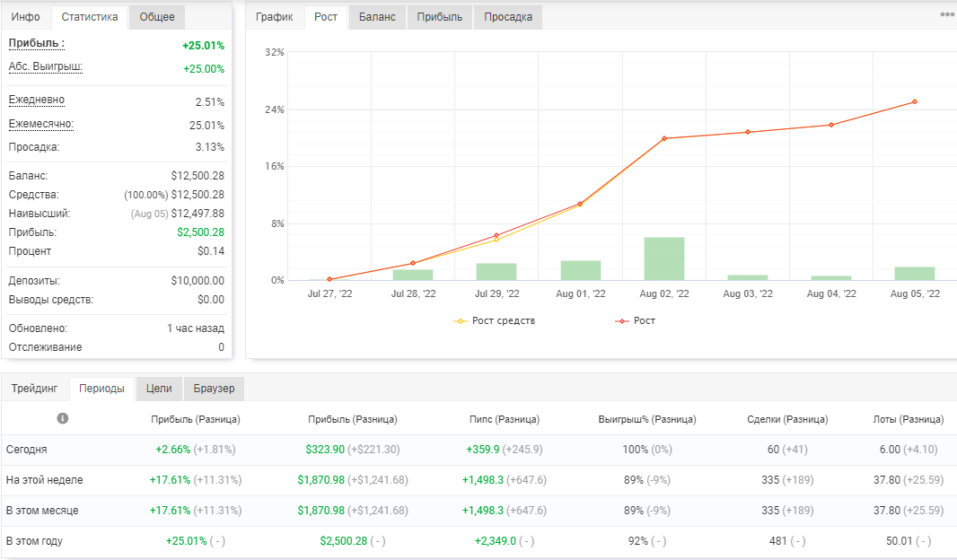Open the three-dots chart options menu
The image size is (957, 560).
[947, 14]
